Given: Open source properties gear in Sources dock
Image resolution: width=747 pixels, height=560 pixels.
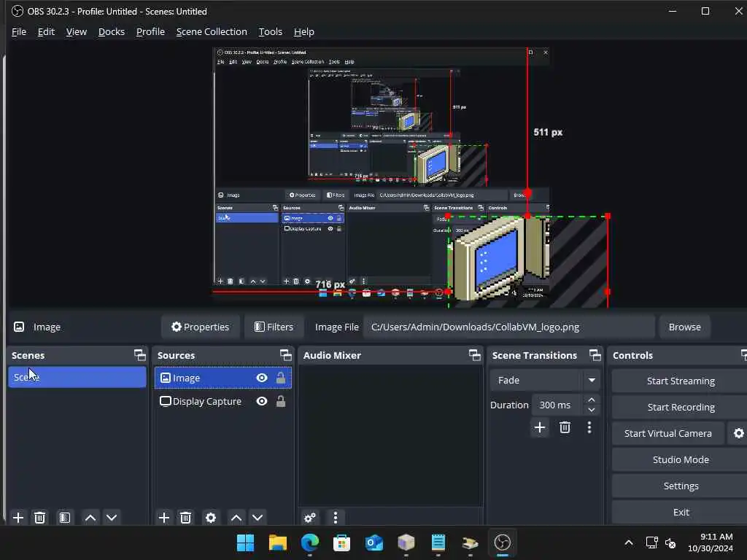Looking at the screenshot, I should pyautogui.click(x=211, y=518).
